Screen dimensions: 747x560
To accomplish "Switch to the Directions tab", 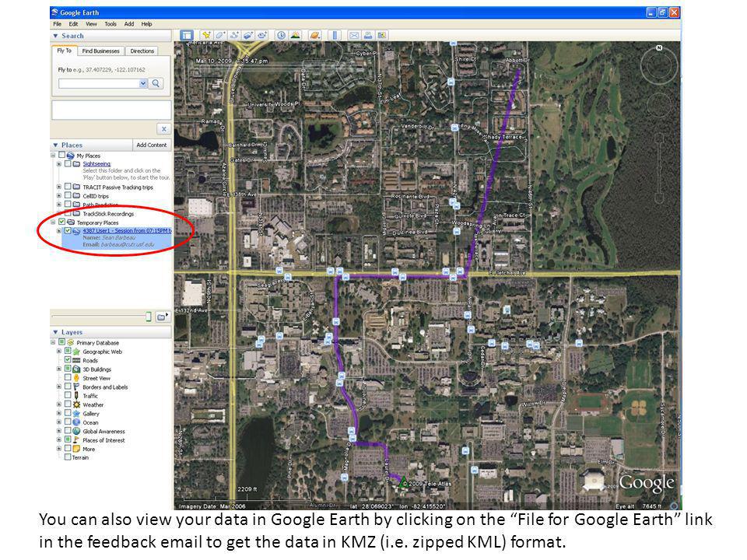I will click(142, 51).
